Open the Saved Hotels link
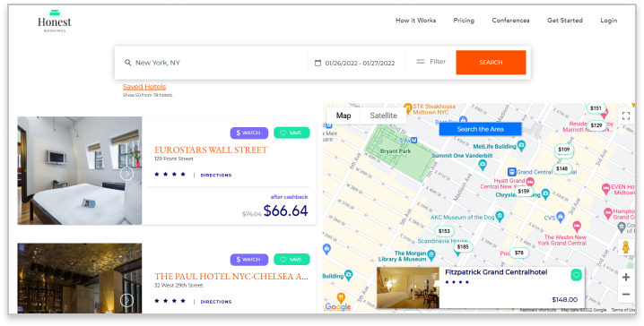The image size is (644, 326). (x=144, y=87)
